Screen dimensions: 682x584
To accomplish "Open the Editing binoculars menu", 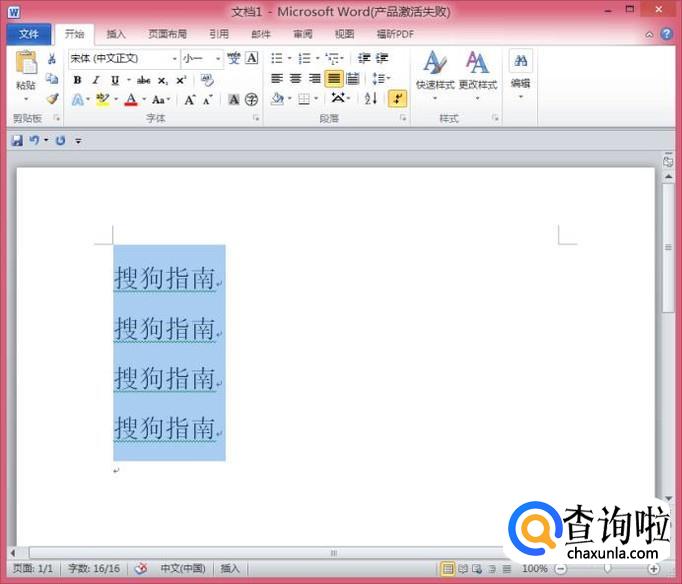I will (x=521, y=74).
